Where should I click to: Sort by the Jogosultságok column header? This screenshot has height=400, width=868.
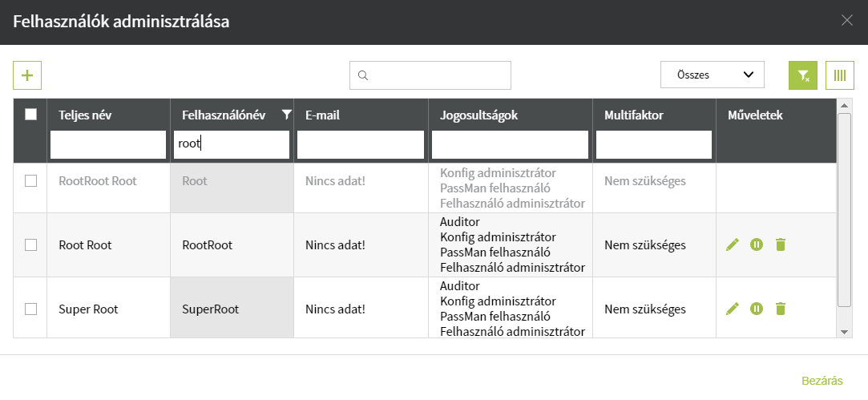479,115
